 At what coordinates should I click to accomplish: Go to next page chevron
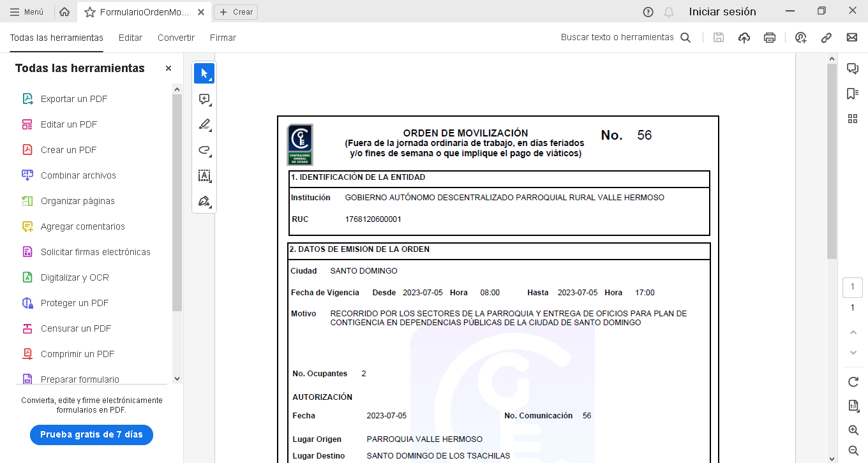853,353
